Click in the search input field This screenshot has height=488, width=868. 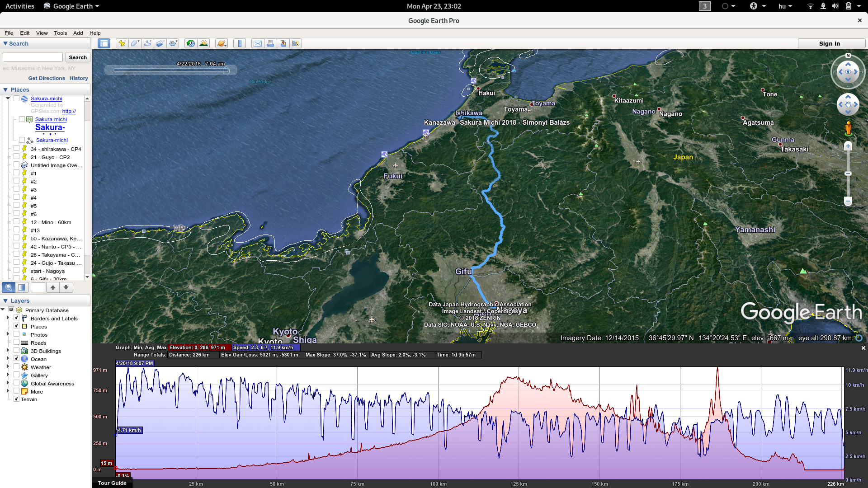tap(33, 57)
